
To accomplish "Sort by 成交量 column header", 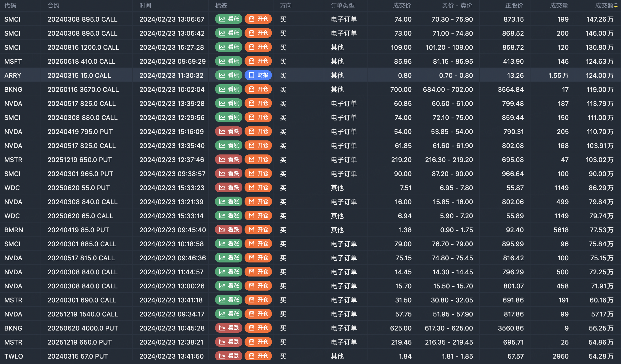I will coord(559,6).
